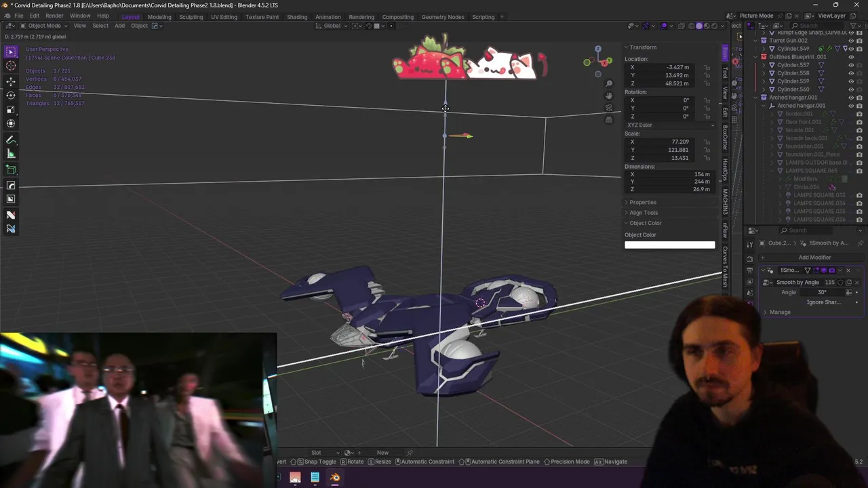Adjust the modifier Angle 30° field

click(x=822, y=292)
